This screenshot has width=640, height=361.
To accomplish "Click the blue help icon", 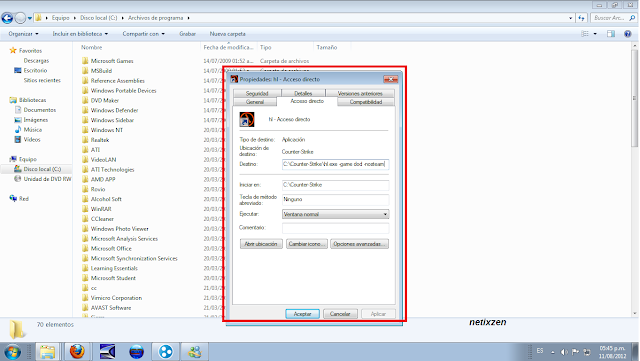I will coord(628,34).
